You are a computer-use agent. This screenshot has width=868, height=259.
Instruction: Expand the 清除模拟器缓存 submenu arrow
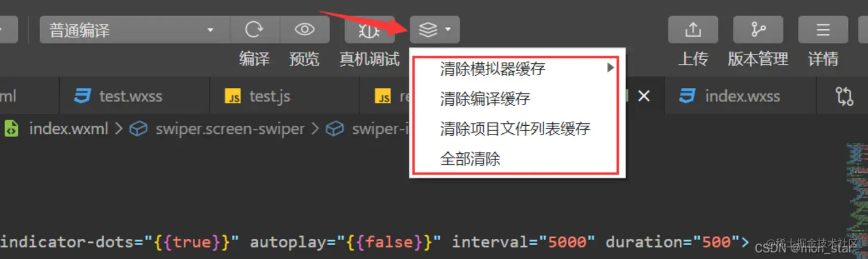610,68
